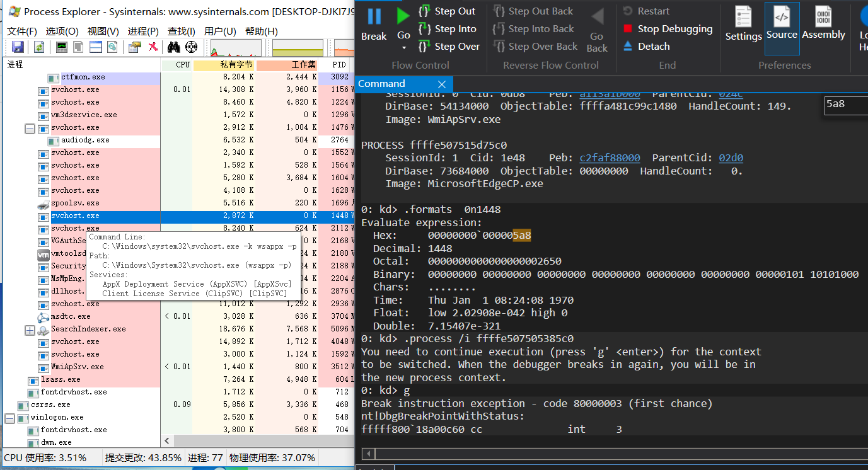Screen dimensions: 868x470
Task: Open System Information graph icon
Action: (62, 47)
